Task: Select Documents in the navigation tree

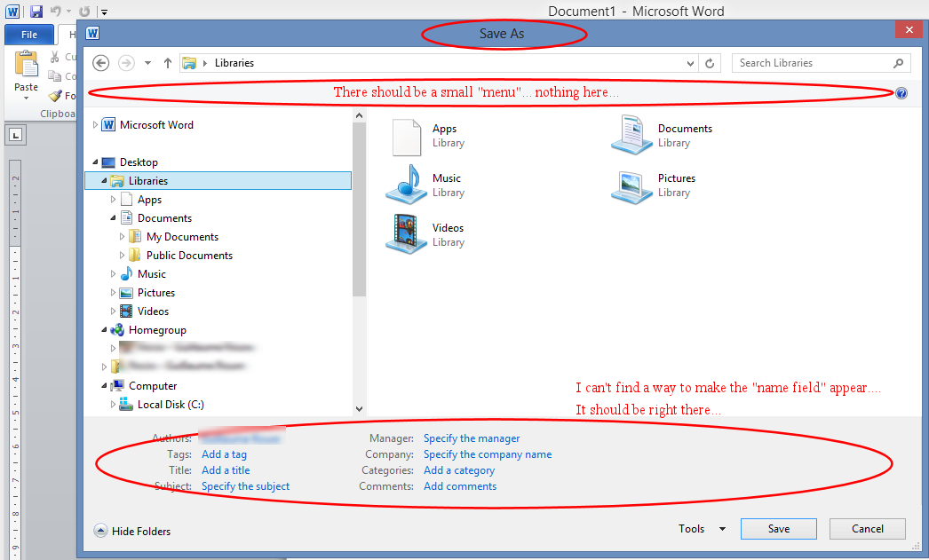Action: pos(164,217)
